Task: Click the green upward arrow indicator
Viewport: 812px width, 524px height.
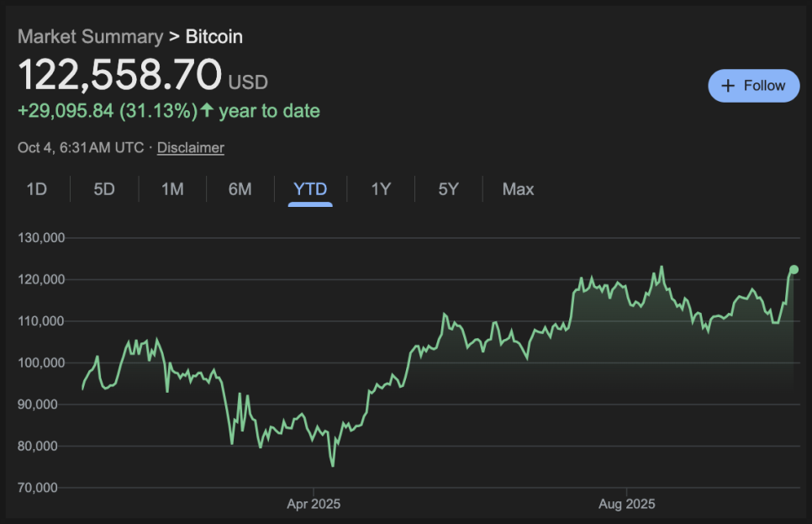Action: 207,110
